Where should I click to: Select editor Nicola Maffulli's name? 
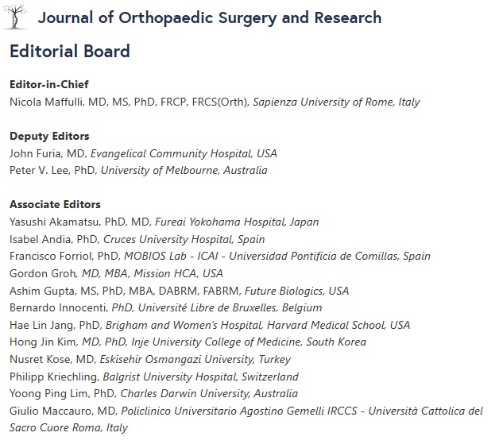[46, 102]
